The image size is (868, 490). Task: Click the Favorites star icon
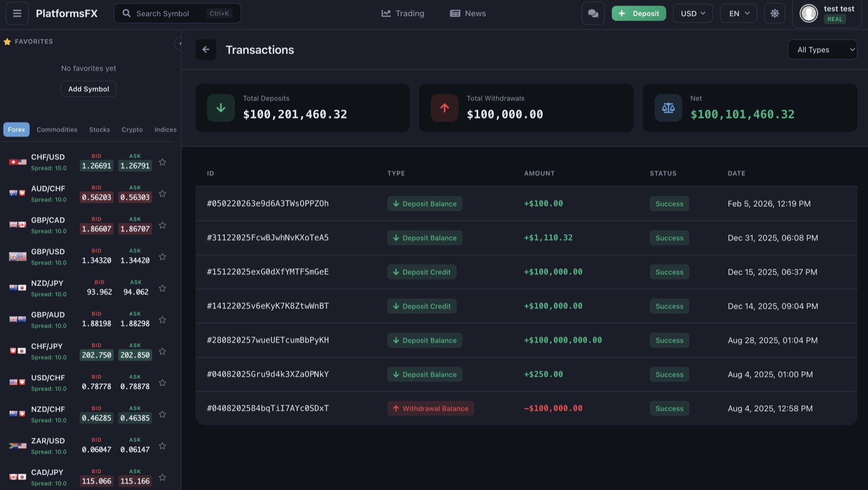coord(7,41)
